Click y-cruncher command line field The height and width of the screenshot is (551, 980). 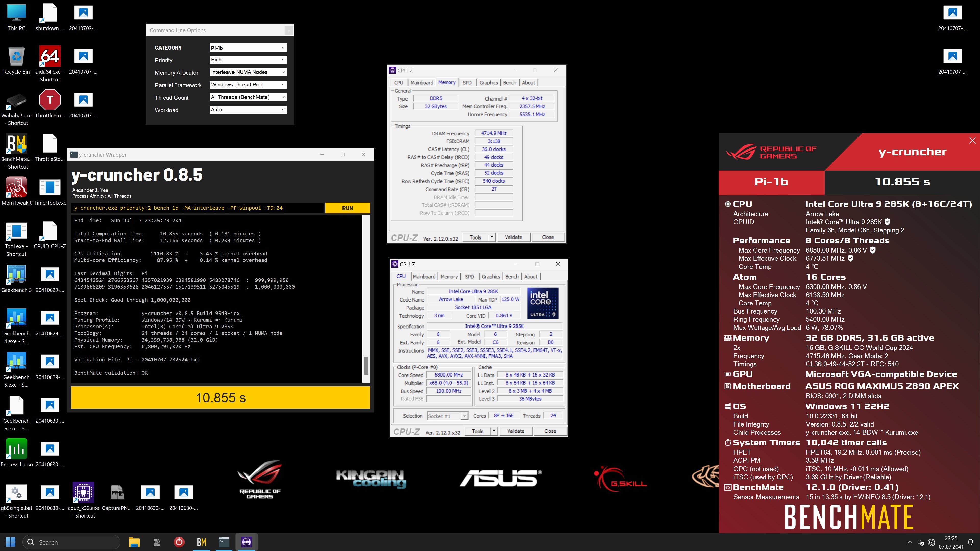click(198, 208)
